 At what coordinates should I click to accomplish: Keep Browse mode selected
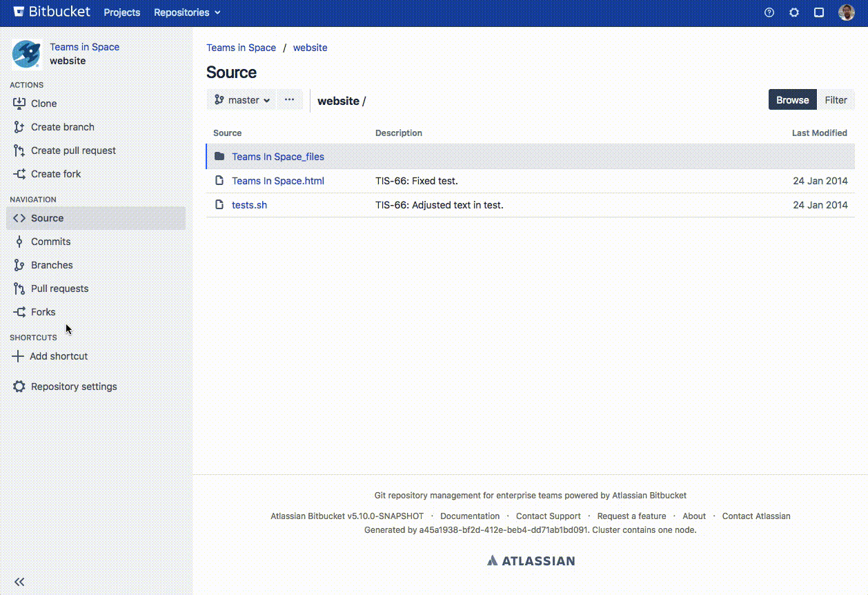tap(792, 99)
